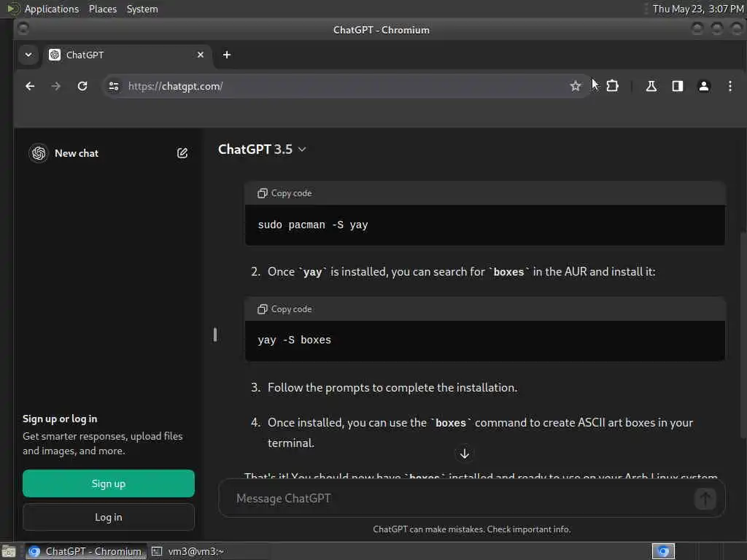747x560 pixels.
Task: Click the 'sudo pacman -S yay' code text
Action: click(x=313, y=225)
